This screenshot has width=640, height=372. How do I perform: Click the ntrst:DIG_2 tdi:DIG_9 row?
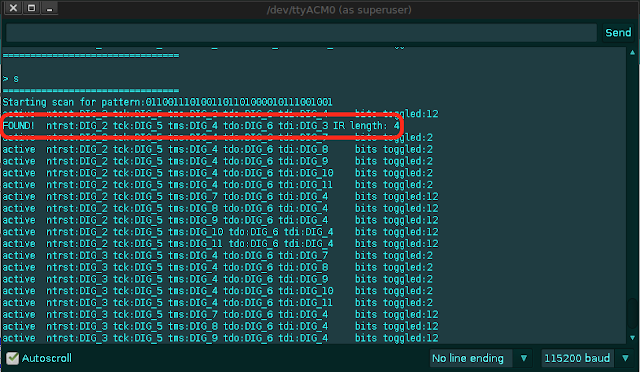[218, 161]
